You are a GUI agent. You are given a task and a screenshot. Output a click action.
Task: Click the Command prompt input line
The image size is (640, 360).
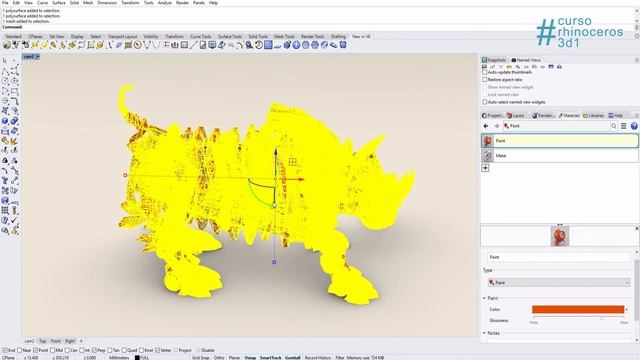tap(318, 27)
